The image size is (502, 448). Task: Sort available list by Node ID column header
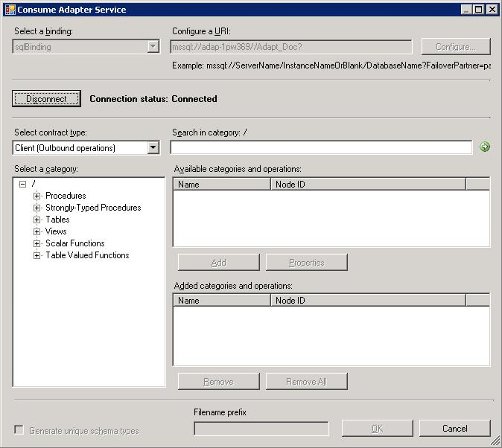click(x=368, y=185)
